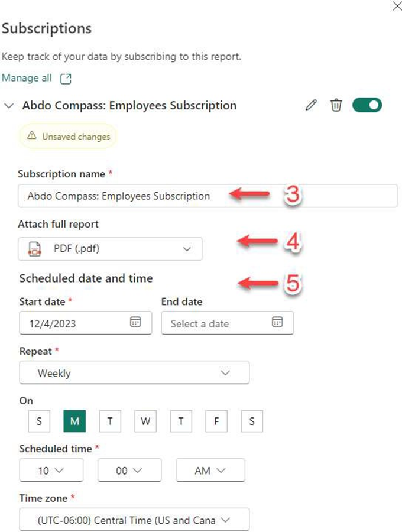
Task: Click the trash delete subscription icon
Action: (x=336, y=106)
